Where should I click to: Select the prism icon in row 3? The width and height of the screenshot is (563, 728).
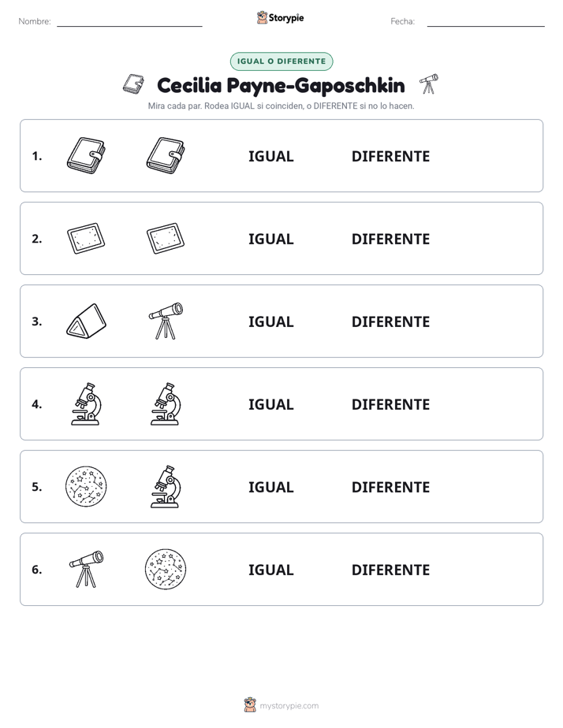[x=86, y=321]
